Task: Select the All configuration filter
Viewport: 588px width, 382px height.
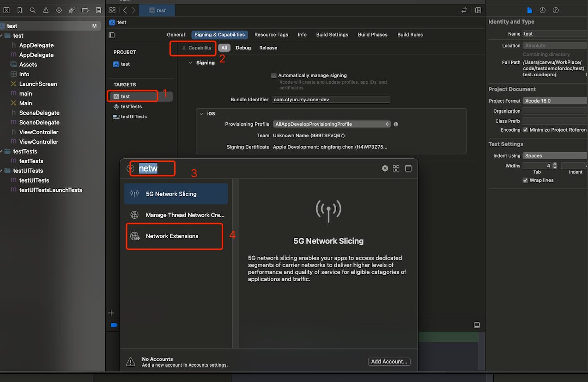Action: [x=224, y=48]
